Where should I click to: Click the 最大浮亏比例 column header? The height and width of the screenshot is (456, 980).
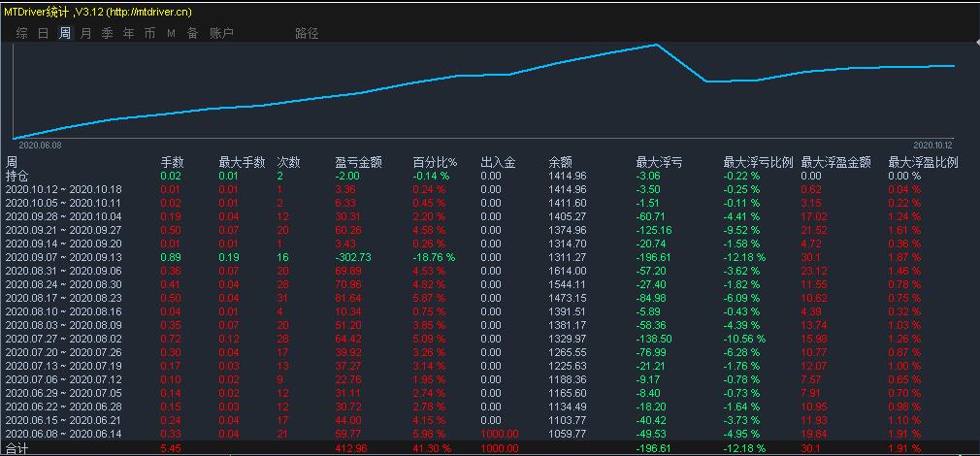[758, 162]
